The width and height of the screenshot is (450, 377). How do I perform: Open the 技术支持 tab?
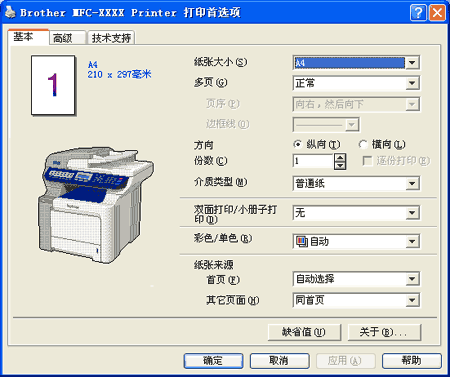click(x=111, y=38)
